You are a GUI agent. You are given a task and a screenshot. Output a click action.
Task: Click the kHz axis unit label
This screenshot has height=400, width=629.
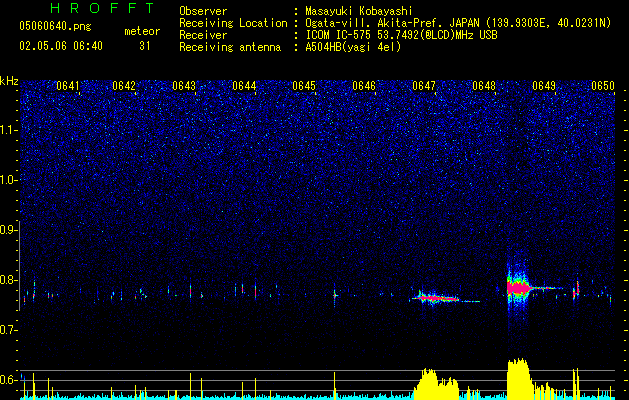9,81
